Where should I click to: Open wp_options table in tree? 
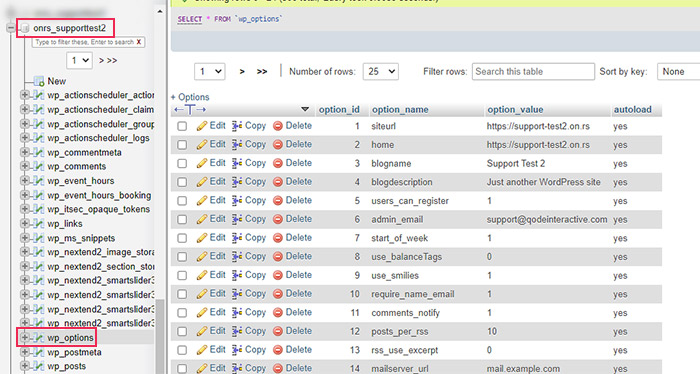(x=71, y=338)
